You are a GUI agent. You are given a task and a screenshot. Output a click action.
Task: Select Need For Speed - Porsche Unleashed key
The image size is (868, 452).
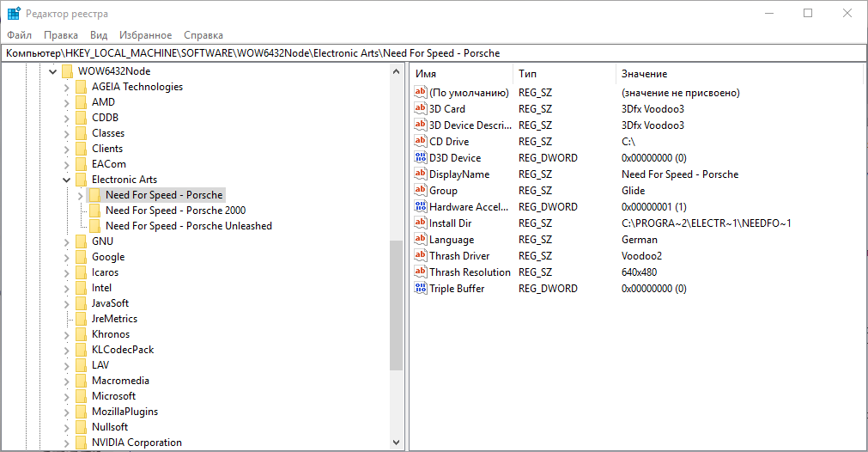click(188, 226)
